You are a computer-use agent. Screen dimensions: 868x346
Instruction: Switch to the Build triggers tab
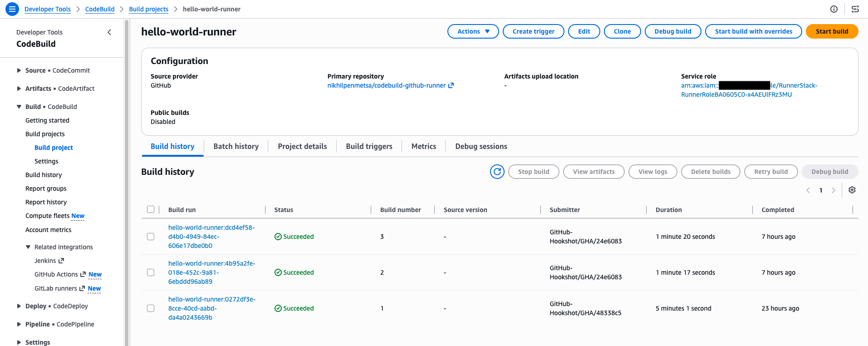pyautogui.click(x=369, y=146)
